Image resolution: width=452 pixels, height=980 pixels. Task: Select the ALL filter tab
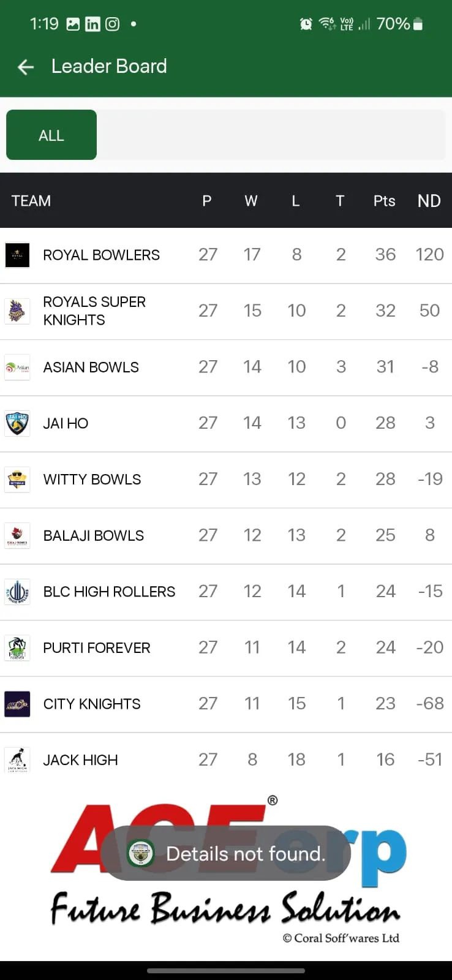tap(51, 135)
